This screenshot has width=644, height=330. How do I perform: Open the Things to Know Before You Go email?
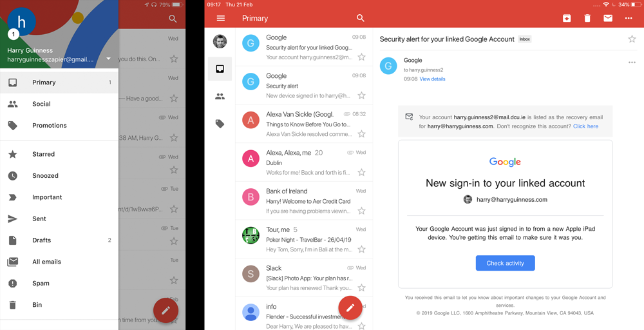pos(304,124)
